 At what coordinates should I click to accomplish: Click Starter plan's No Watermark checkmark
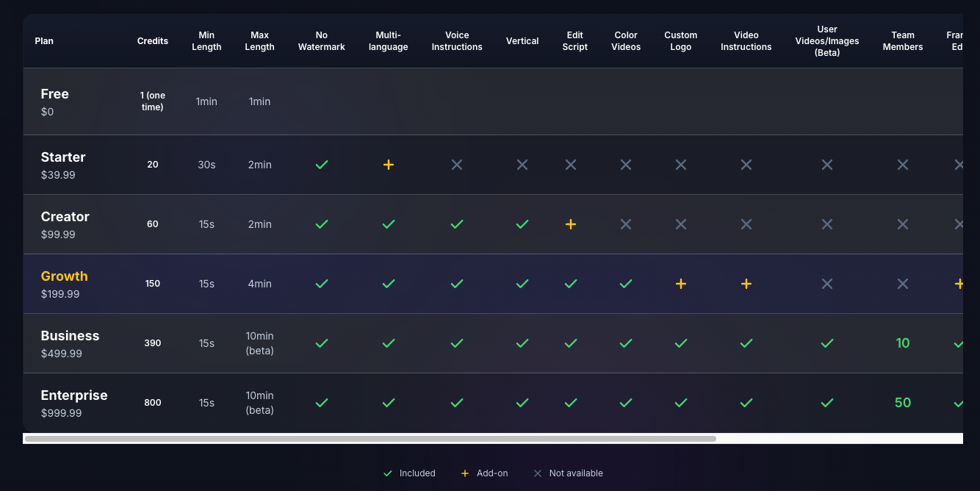point(322,165)
